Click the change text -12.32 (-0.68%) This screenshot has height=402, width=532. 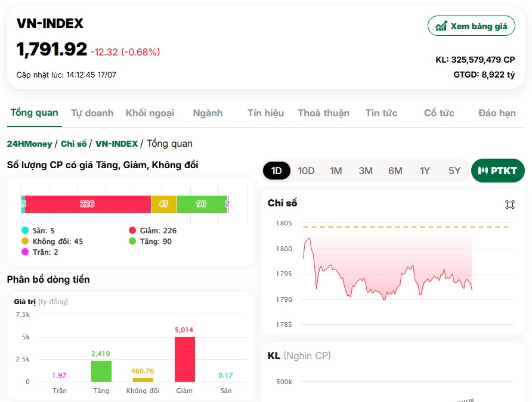point(125,52)
